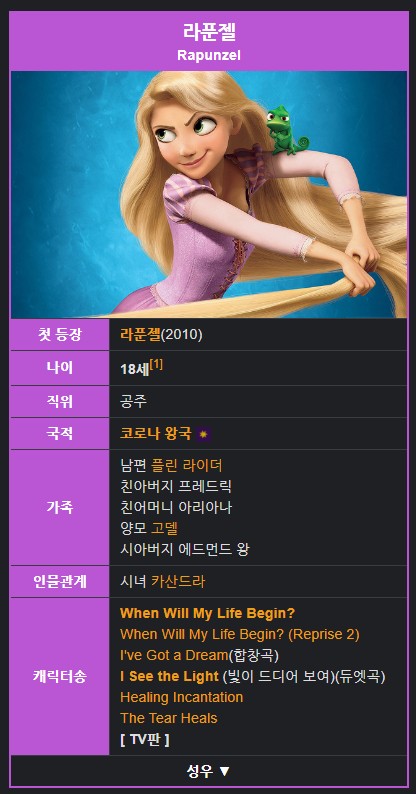Open the Rapunzel character image
This screenshot has width=416, height=794.
point(209,194)
